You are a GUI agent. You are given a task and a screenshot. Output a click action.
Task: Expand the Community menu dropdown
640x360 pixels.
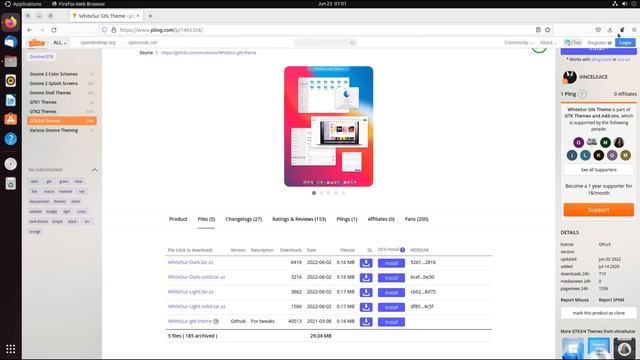pos(518,42)
